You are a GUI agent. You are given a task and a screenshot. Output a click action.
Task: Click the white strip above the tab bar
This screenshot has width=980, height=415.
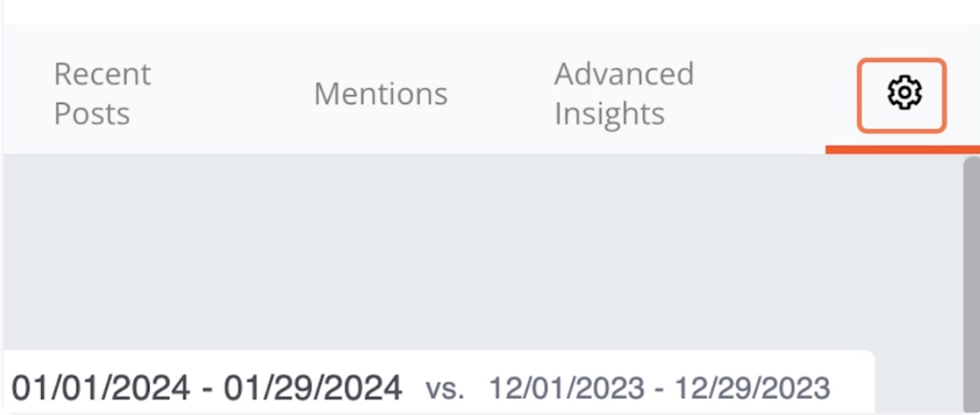[490, 11]
